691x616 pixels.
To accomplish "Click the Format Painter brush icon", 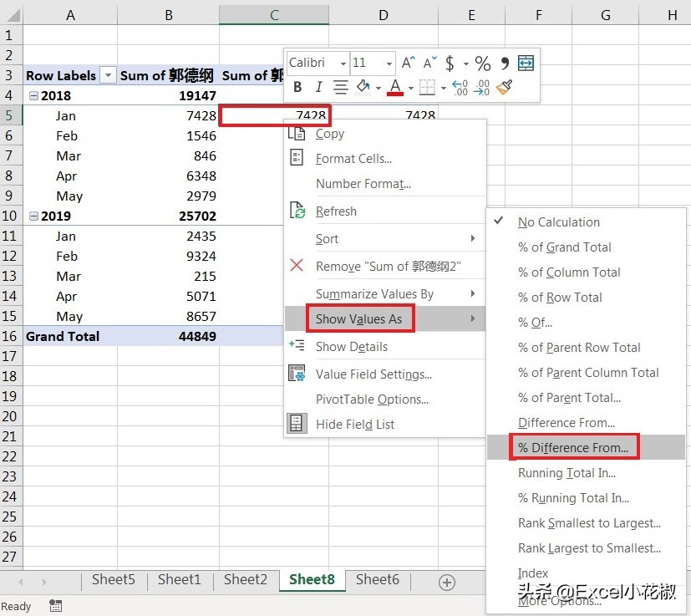I will [503, 87].
